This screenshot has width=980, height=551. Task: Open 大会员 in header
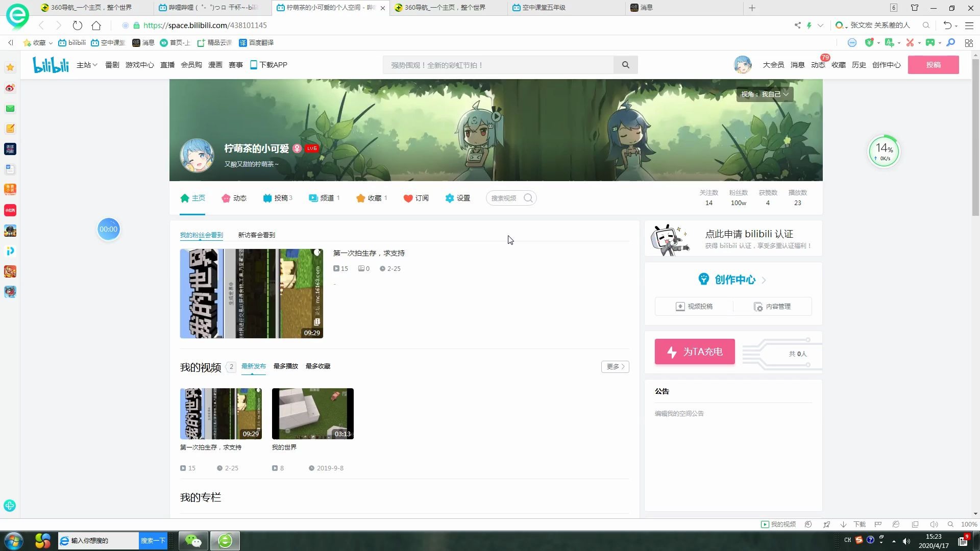pyautogui.click(x=773, y=65)
